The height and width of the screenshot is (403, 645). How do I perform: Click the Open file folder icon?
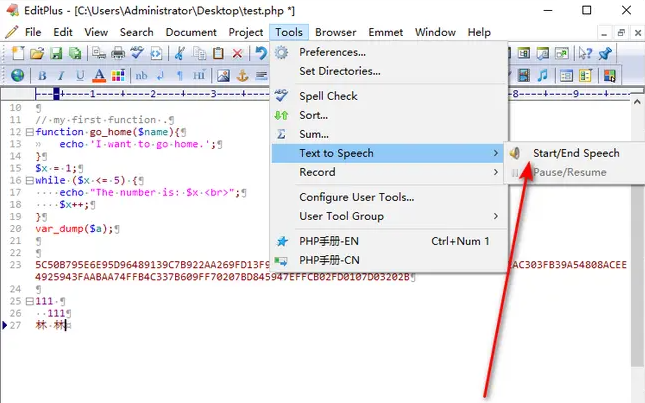37,53
